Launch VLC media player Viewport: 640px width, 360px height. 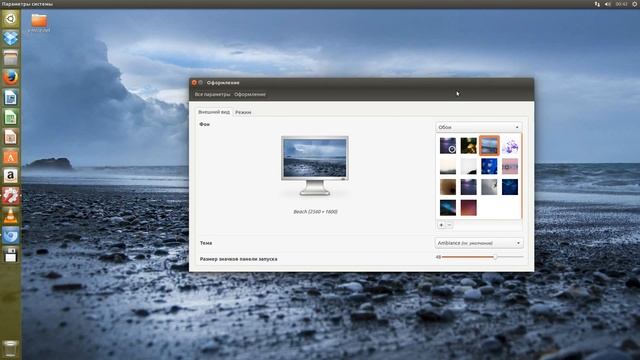tap(11, 216)
